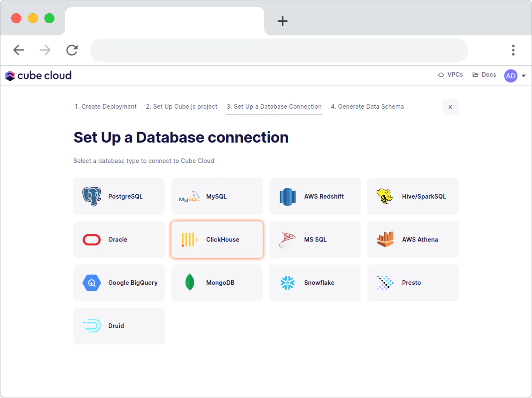Click the yellow ClickHouse bars icon
532x398 pixels.
[190, 240]
